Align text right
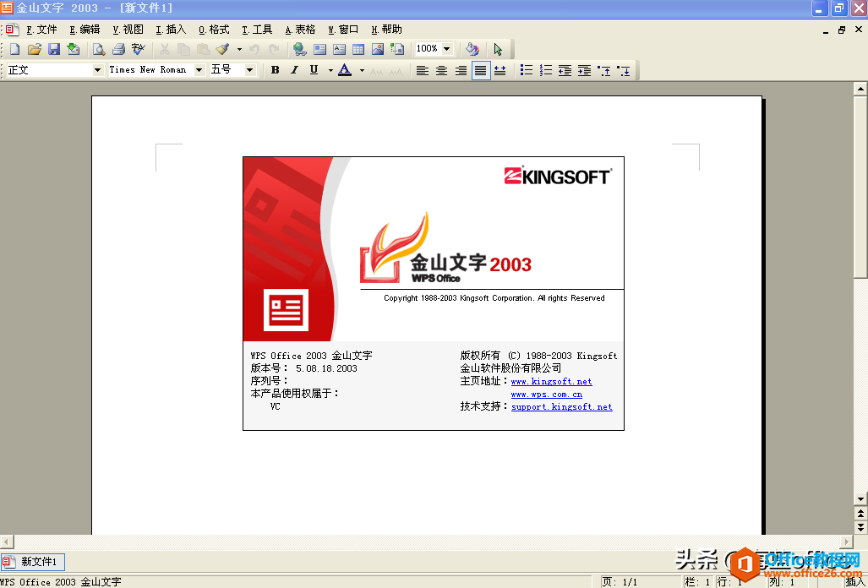This screenshot has height=588, width=868. pos(461,70)
